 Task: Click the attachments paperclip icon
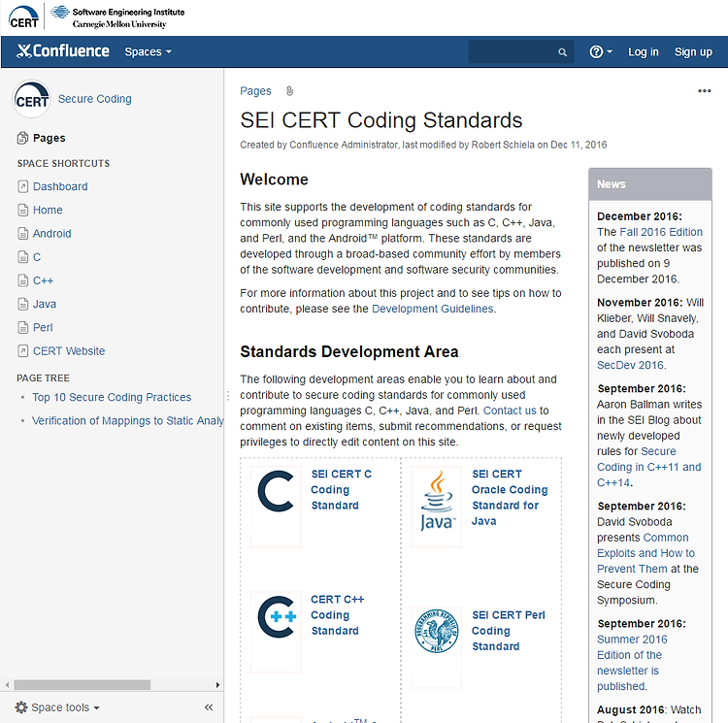289,91
